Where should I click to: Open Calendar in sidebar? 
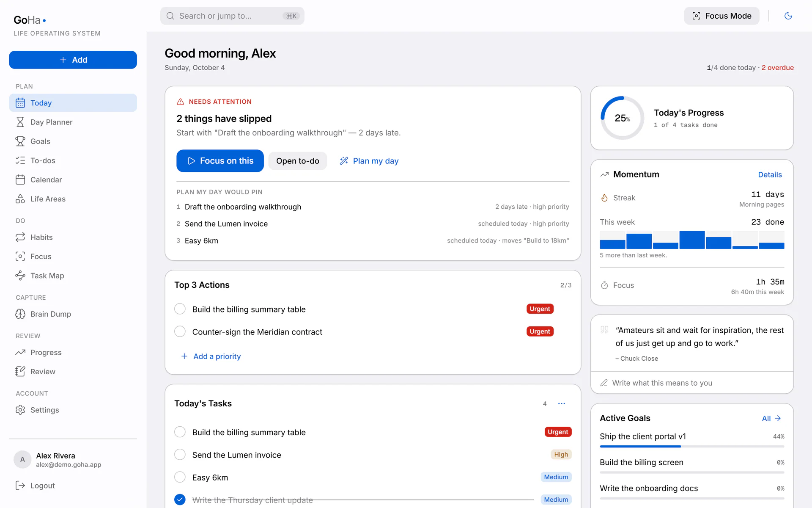tap(73, 179)
